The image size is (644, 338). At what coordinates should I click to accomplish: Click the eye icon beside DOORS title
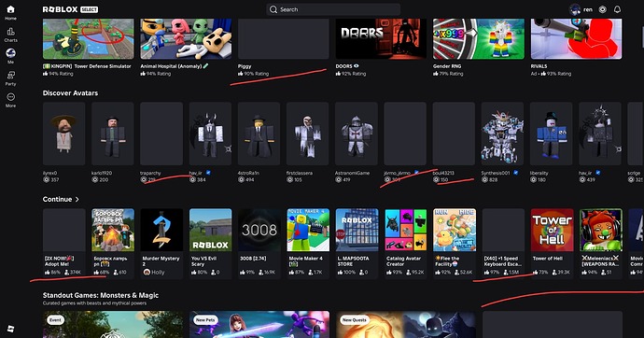[357, 65]
